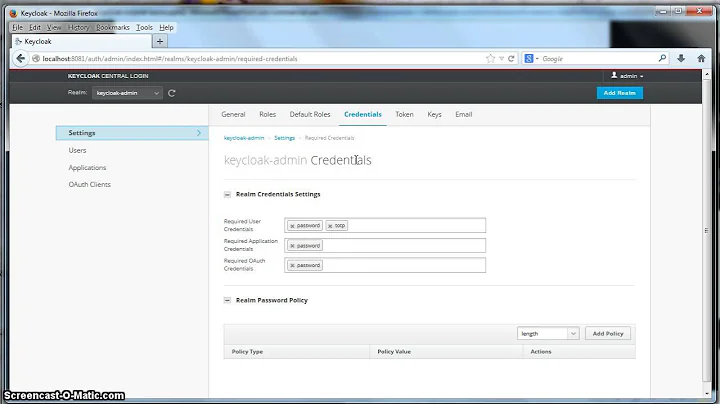
Task: Open the Bookmarks menu
Action: tap(112, 28)
